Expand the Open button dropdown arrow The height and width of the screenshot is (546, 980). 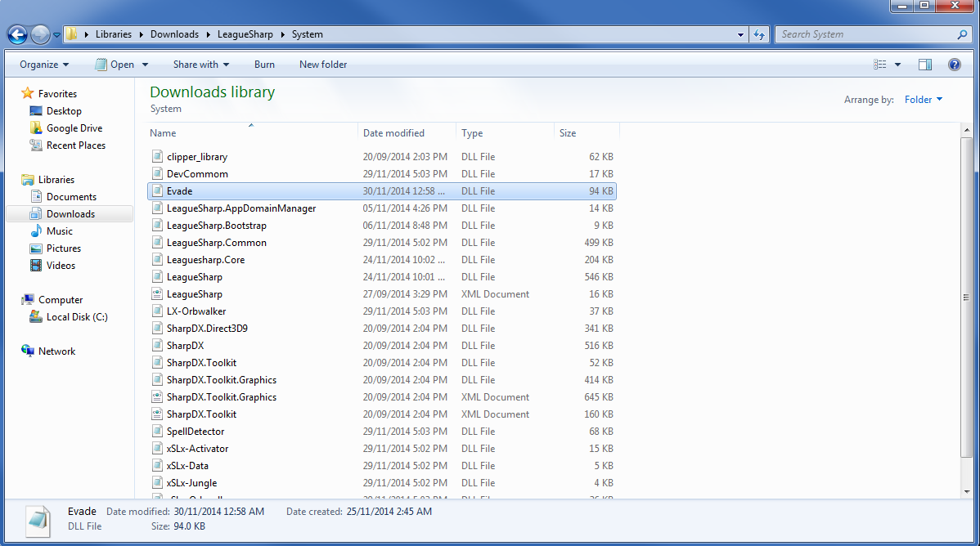coord(145,65)
